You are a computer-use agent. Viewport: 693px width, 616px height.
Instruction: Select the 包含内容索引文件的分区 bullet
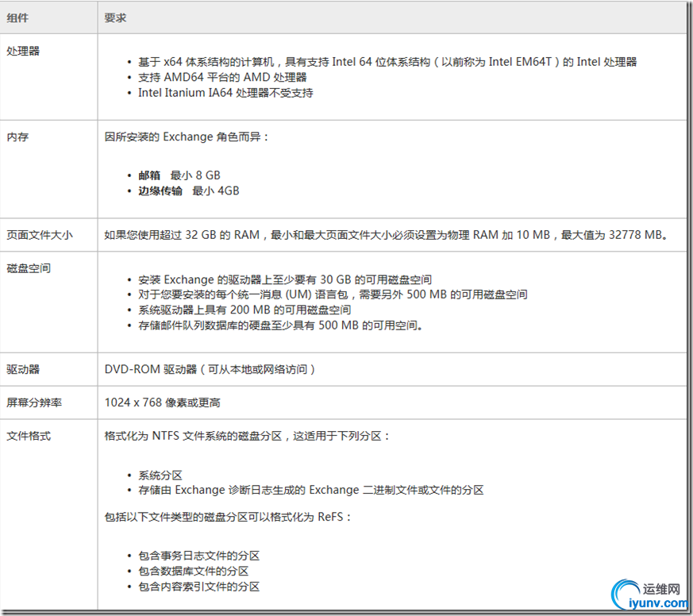[x=198, y=587]
